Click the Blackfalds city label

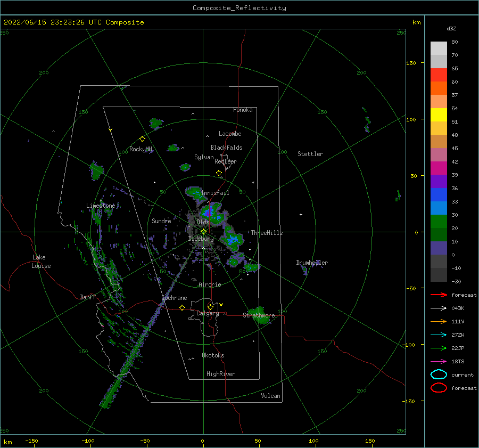226,148
